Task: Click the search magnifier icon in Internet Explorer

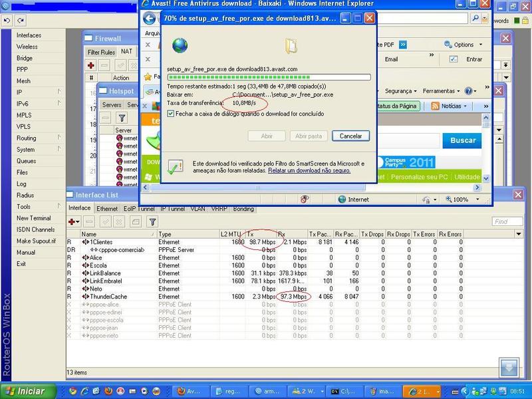Action: pos(475,18)
